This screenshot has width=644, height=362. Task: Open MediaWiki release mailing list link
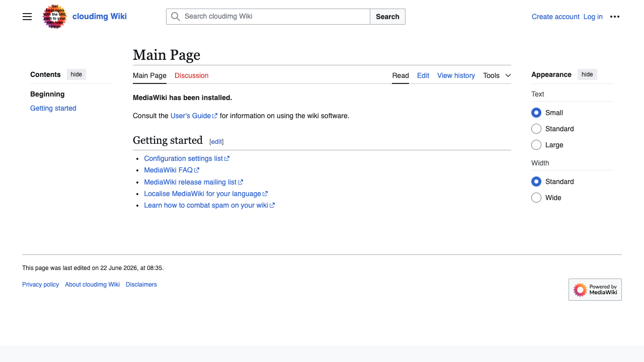click(193, 182)
